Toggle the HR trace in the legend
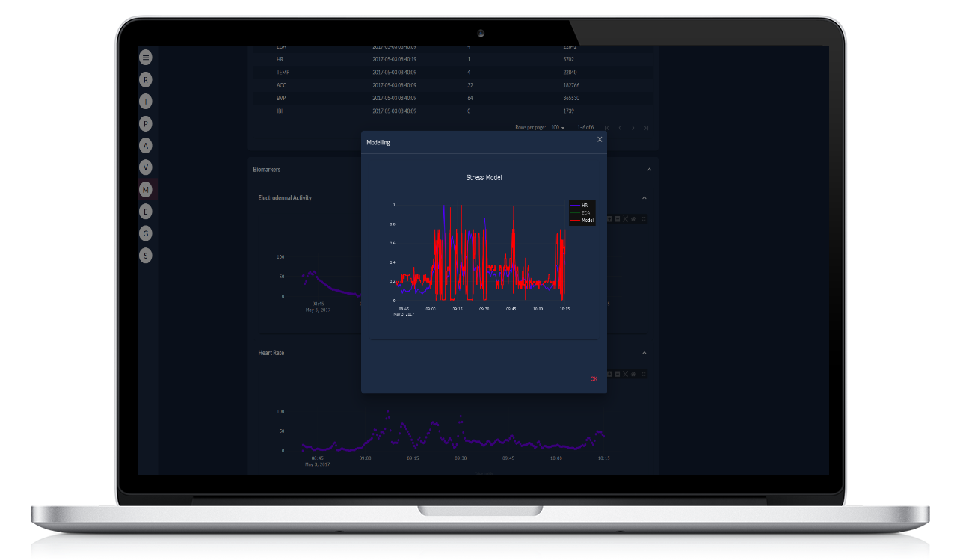The image size is (957, 560). pos(582,206)
